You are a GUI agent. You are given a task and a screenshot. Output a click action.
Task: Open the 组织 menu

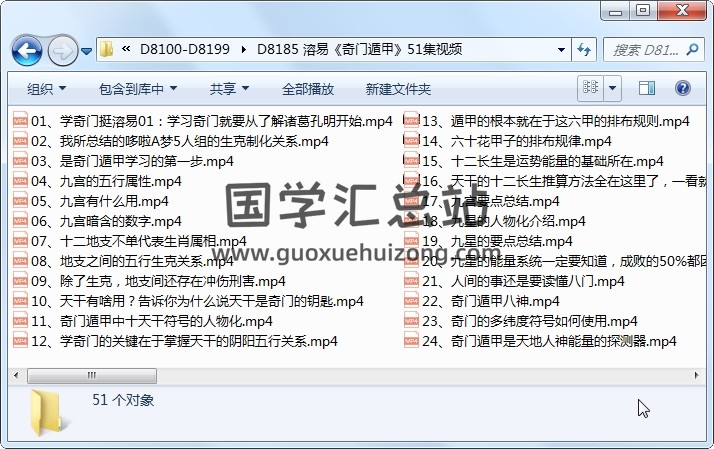tap(47, 89)
